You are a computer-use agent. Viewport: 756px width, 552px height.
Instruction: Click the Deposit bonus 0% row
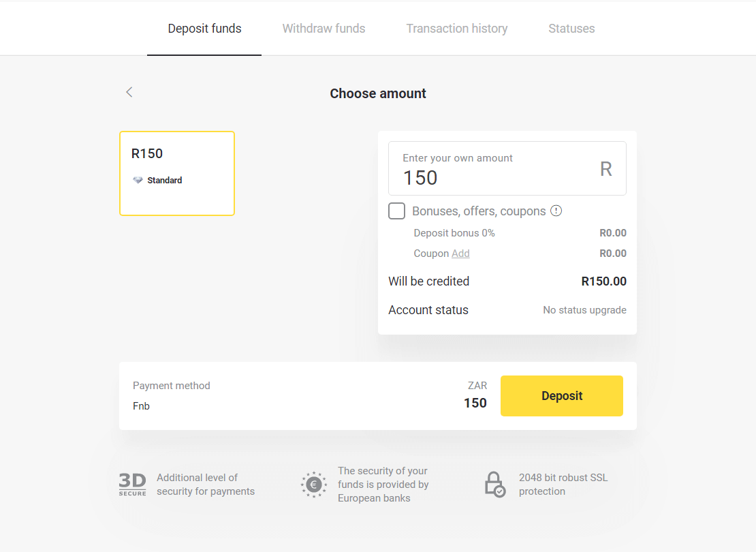(454, 233)
